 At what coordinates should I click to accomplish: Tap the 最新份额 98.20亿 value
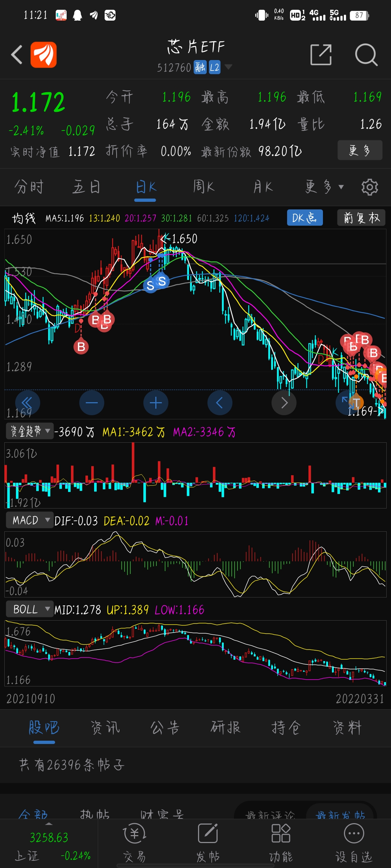tap(280, 151)
